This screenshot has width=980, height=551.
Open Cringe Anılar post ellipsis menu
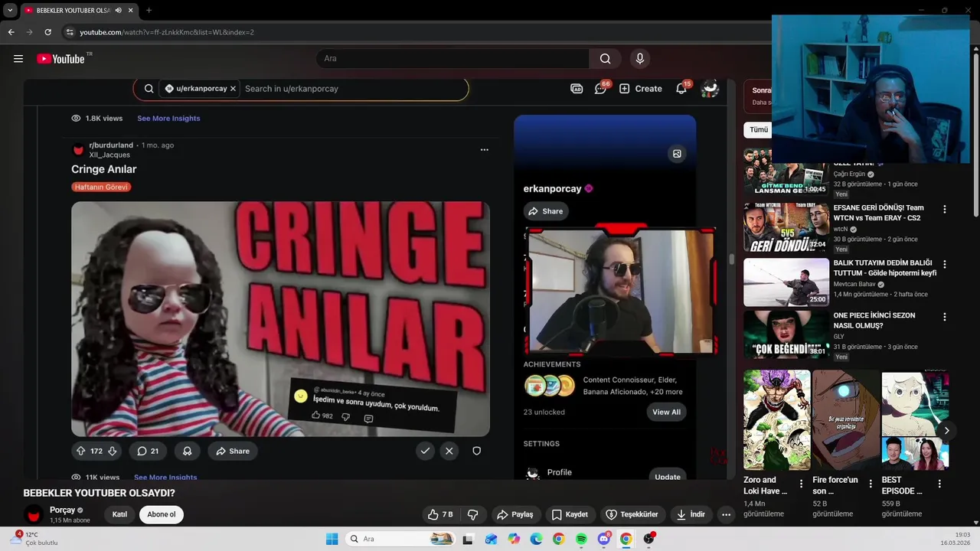[485, 150]
